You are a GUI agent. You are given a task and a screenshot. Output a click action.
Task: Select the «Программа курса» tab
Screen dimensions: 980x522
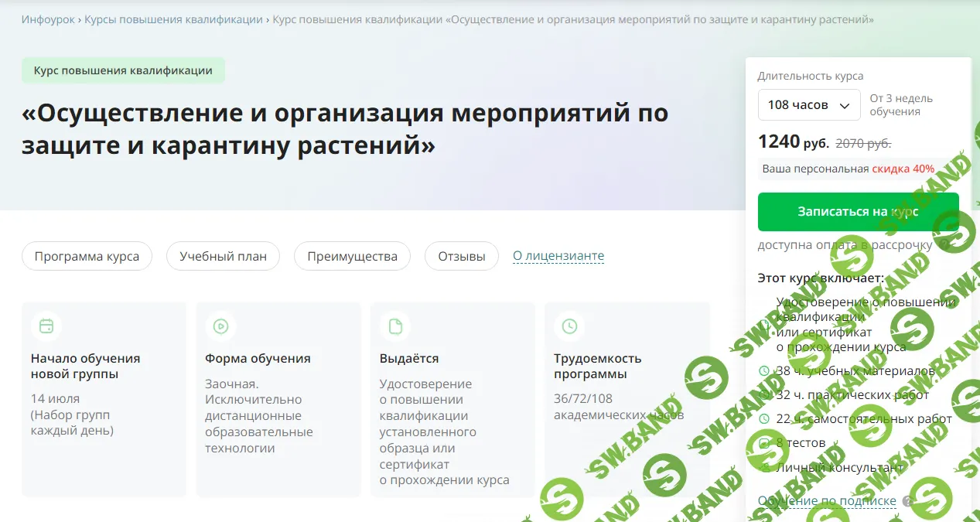coord(87,255)
